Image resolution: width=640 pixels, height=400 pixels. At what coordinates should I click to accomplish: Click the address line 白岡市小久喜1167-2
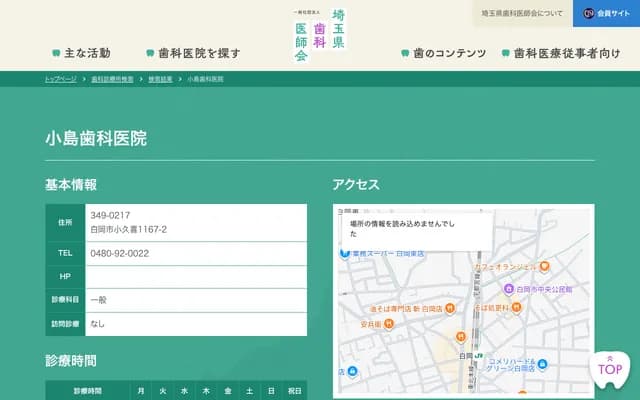(129, 229)
